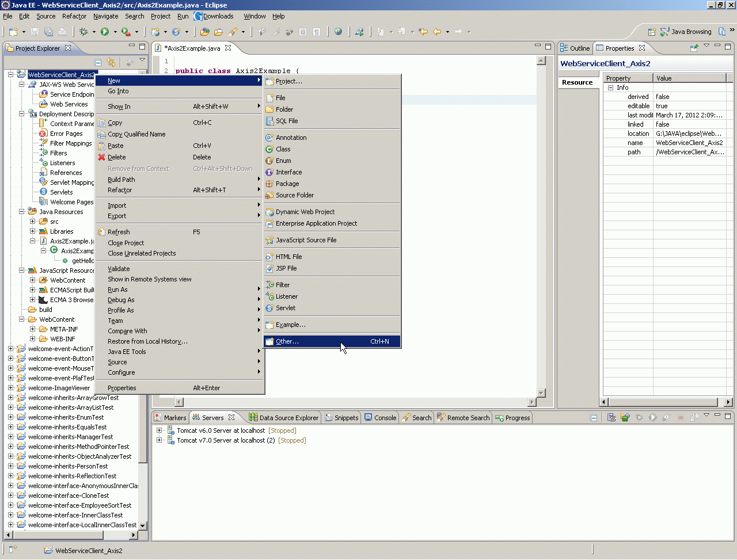Open Run As in the context menu

tap(180, 289)
